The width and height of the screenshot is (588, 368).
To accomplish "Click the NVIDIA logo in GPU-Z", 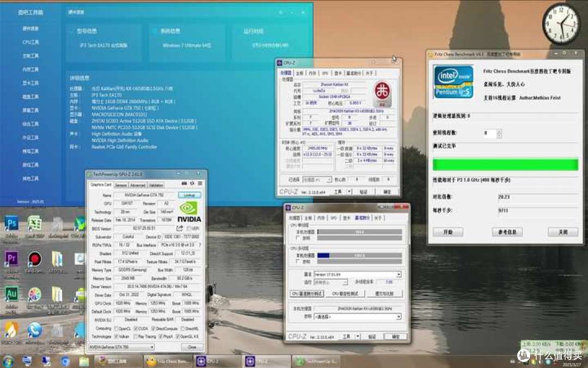I will click(189, 212).
